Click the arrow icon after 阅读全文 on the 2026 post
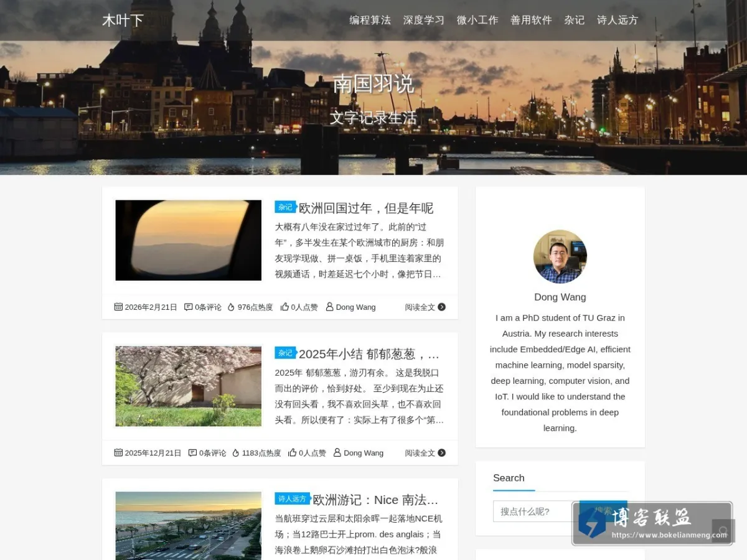The image size is (747, 560). (x=442, y=307)
